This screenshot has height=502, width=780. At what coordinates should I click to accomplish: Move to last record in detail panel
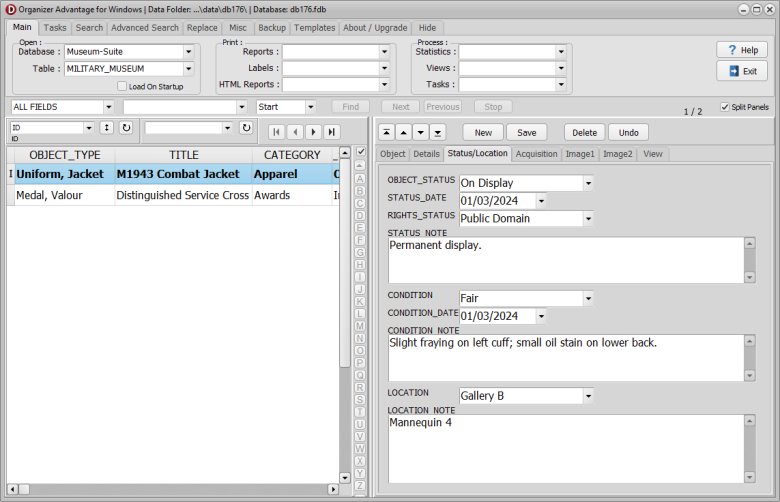click(437, 132)
